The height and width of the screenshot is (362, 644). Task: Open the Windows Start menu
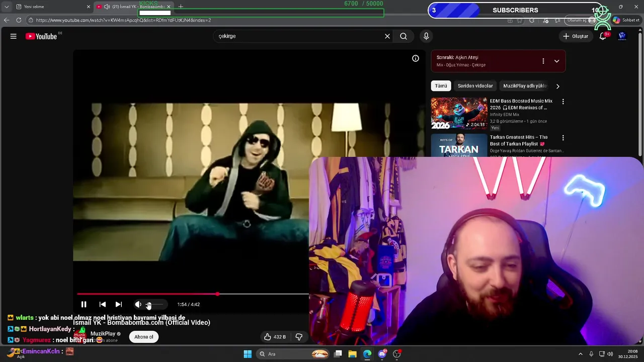click(x=248, y=354)
